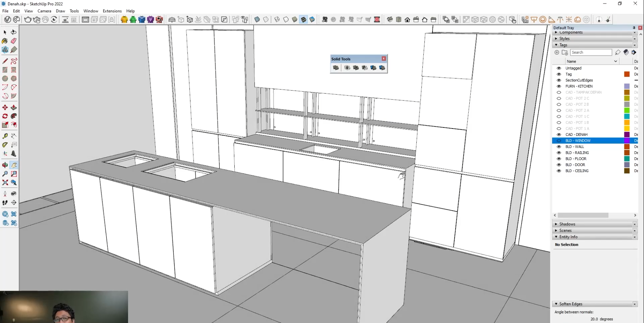Click the Add Tag plus button
The width and height of the screenshot is (644, 323).
pos(557,52)
